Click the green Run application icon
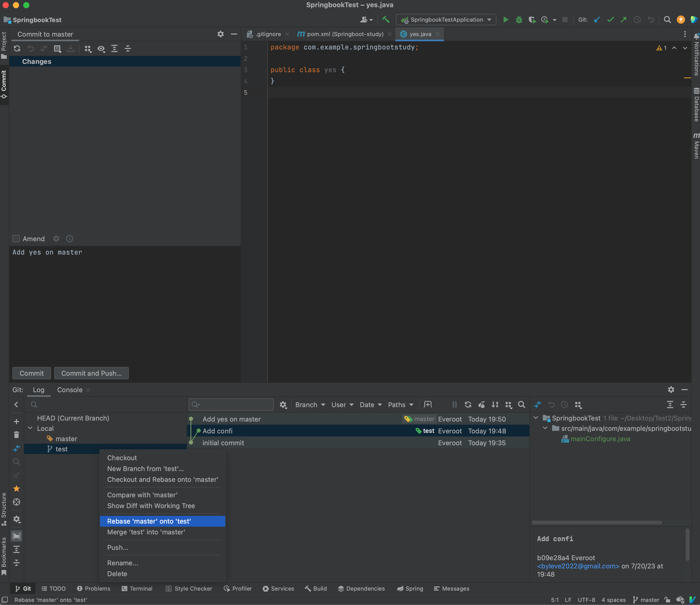Viewport: 700px width, 605px height. pyautogui.click(x=505, y=20)
